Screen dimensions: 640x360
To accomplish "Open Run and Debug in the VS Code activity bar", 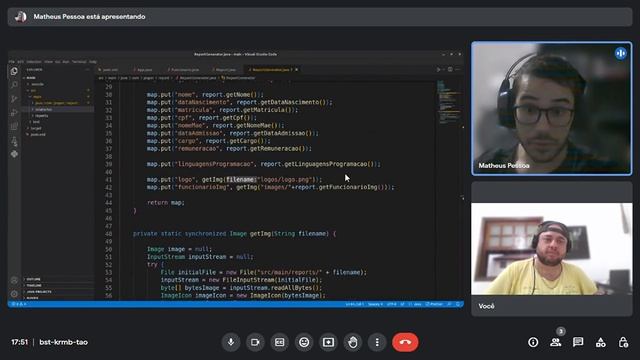I will point(14,113).
